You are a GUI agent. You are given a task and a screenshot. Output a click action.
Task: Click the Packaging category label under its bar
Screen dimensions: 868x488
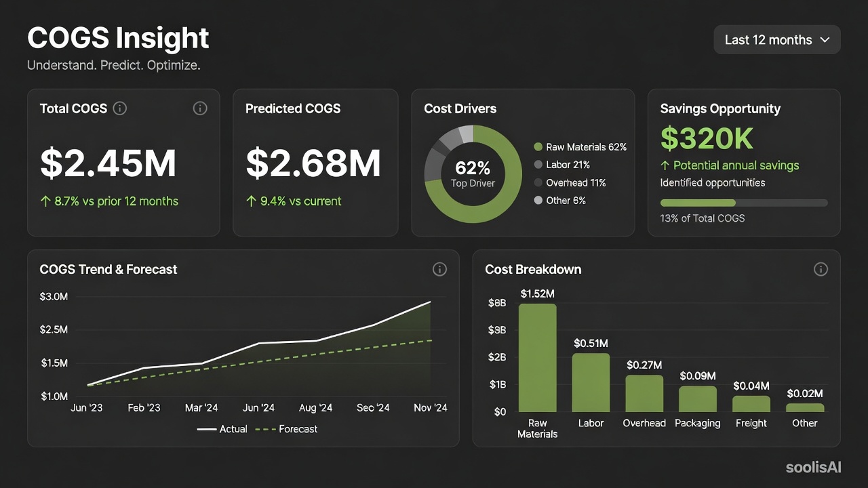click(698, 424)
